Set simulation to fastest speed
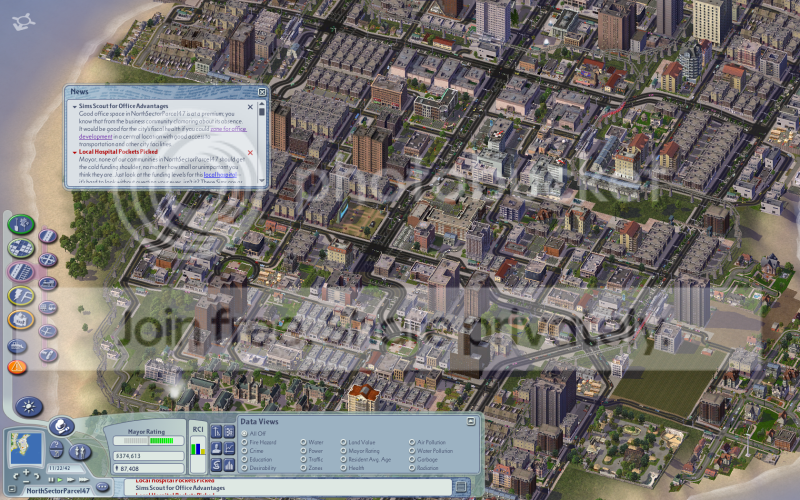Image resolution: width=800 pixels, height=500 pixels. point(84,480)
